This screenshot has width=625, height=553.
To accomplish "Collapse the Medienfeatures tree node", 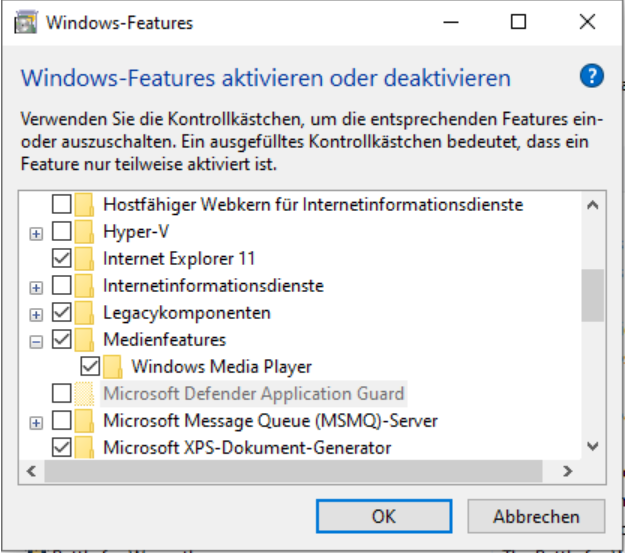I will tap(37, 340).
